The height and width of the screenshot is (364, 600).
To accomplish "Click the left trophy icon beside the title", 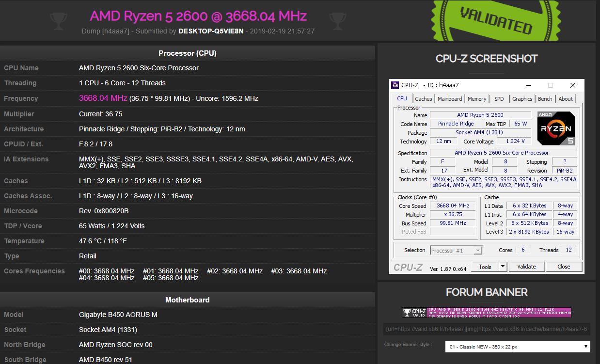I will click(x=58, y=19).
